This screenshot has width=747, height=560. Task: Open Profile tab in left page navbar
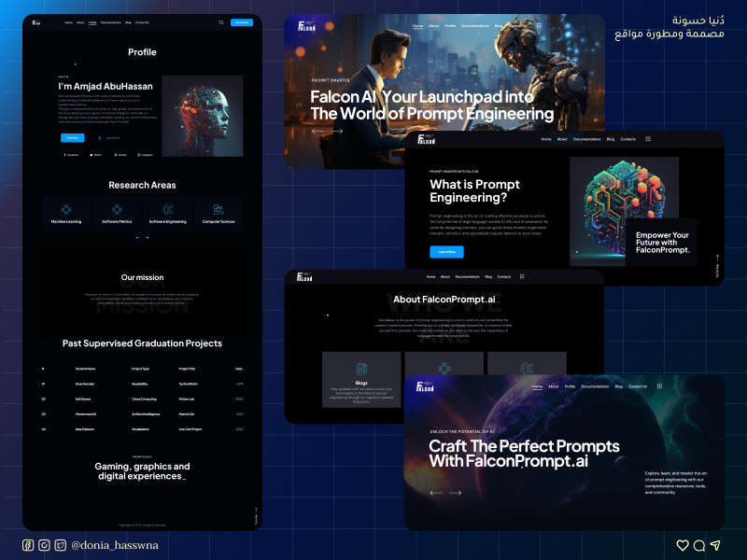coord(92,22)
